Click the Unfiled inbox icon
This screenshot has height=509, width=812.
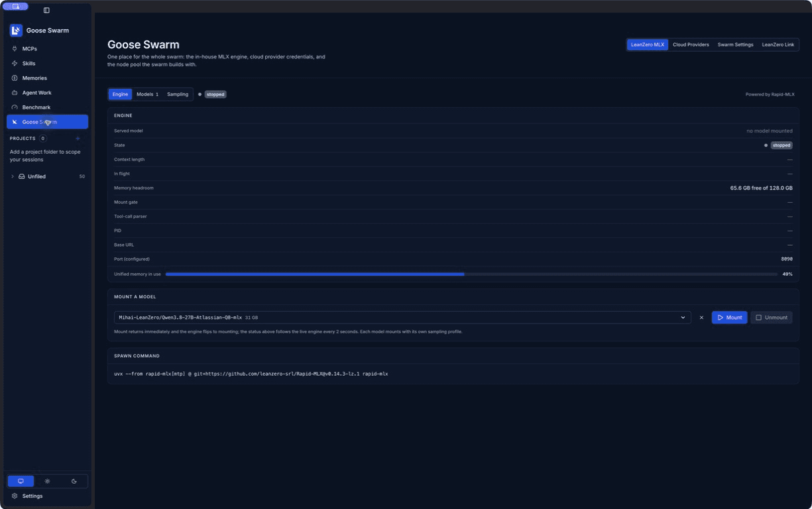coord(22,176)
